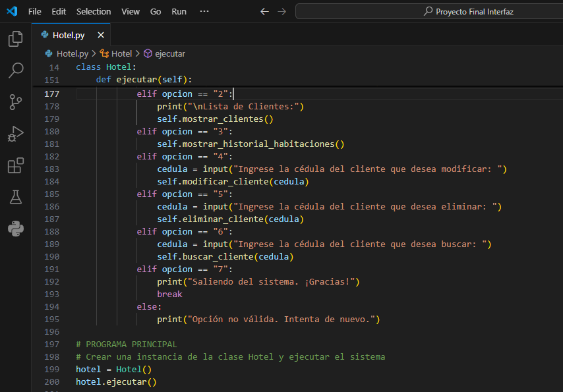The image size is (563, 392).
Task: Open the Run and Debug view
Action: [15, 133]
